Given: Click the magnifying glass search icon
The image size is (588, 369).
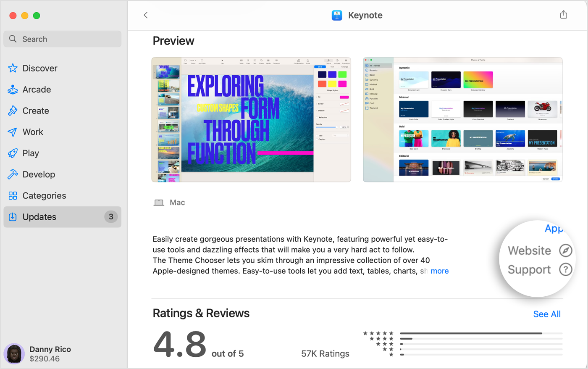Looking at the screenshot, I should pos(13,39).
